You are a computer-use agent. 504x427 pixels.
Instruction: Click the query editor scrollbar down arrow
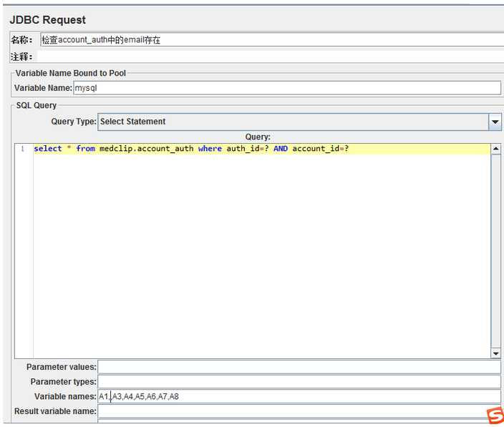[x=495, y=353]
